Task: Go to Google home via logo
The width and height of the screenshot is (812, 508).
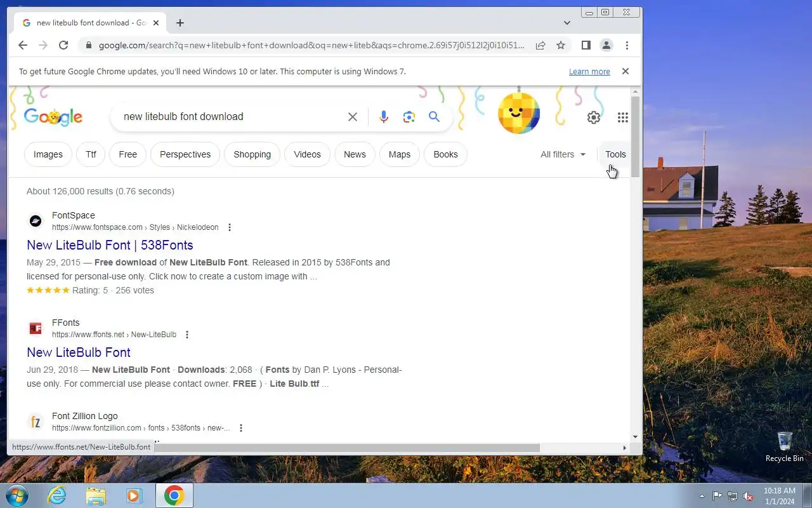Action: click(x=53, y=117)
